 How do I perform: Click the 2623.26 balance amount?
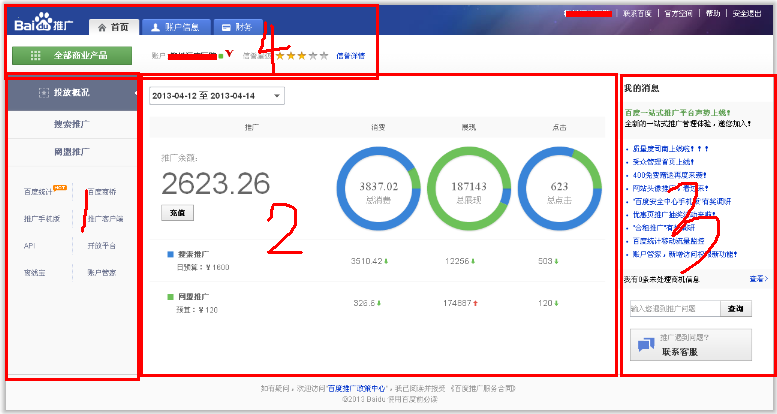pos(216,184)
